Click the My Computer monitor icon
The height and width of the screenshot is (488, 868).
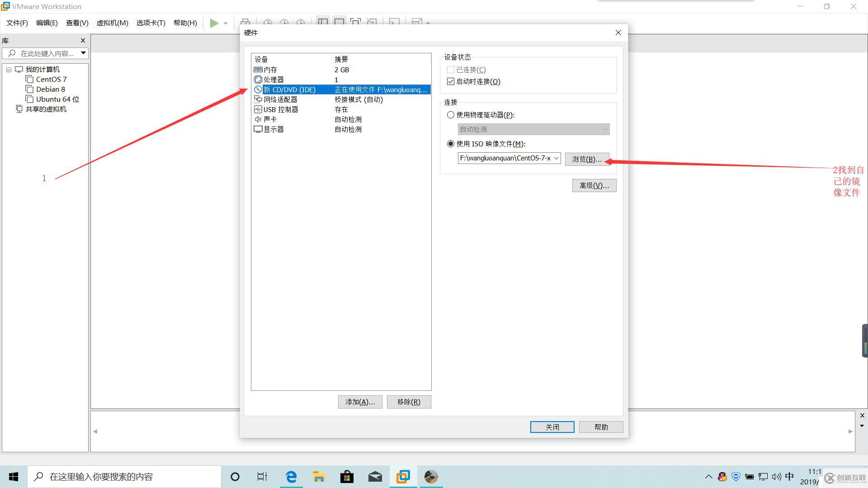19,70
